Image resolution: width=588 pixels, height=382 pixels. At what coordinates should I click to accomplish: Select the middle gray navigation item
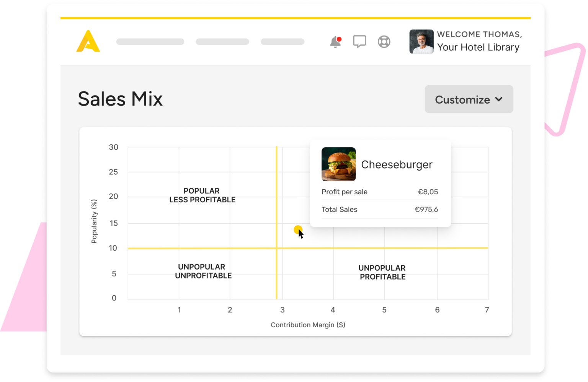[x=222, y=41]
